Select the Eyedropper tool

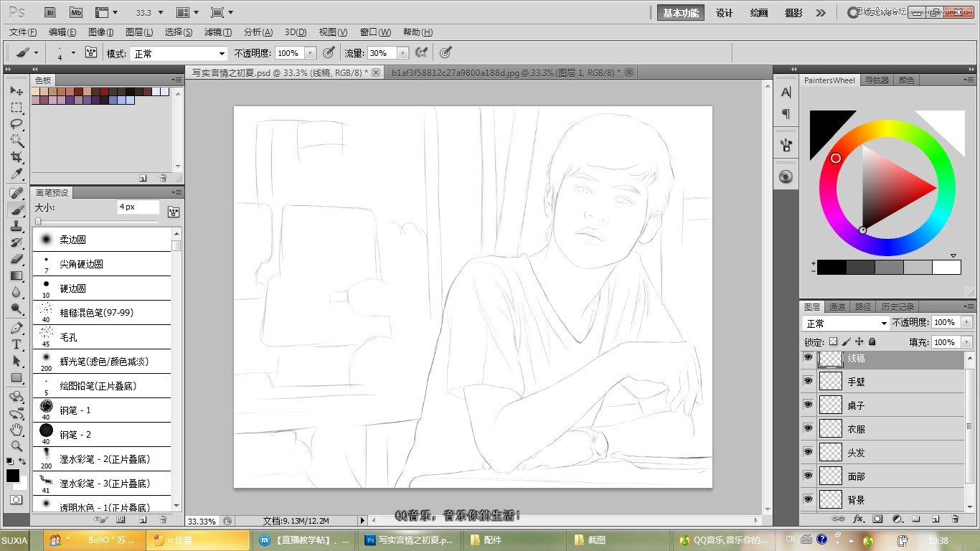point(17,174)
